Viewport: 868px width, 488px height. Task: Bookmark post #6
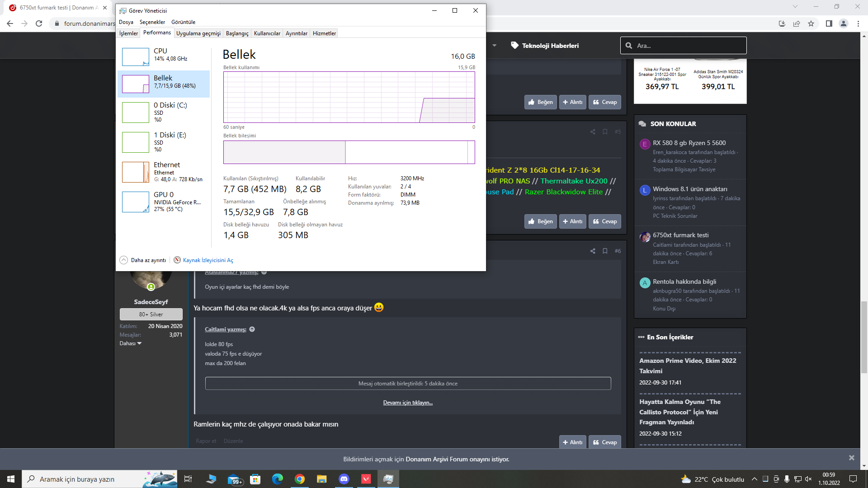tap(605, 251)
